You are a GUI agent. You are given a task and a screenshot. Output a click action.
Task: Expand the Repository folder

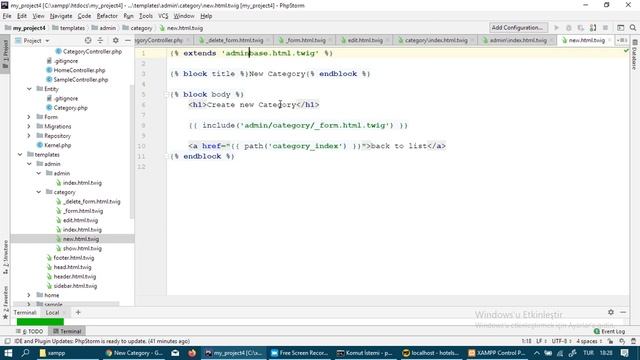[29, 136]
